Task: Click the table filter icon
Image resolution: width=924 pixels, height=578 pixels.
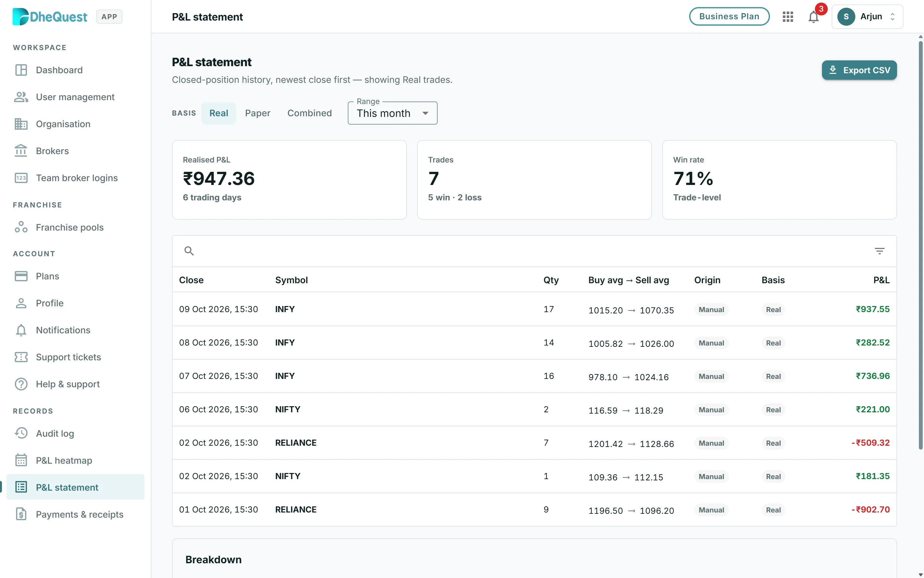Action: [x=879, y=251]
